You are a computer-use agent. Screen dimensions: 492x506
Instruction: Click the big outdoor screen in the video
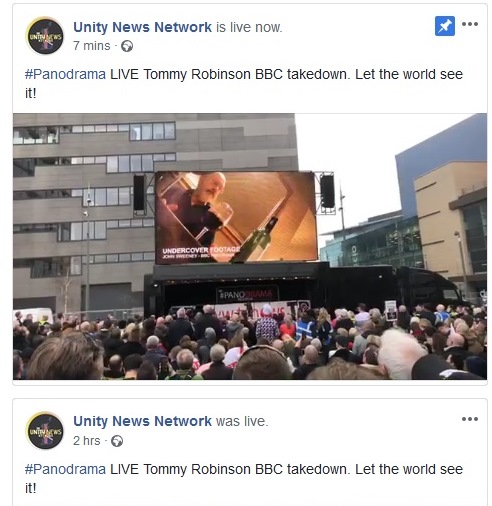click(236, 217)
